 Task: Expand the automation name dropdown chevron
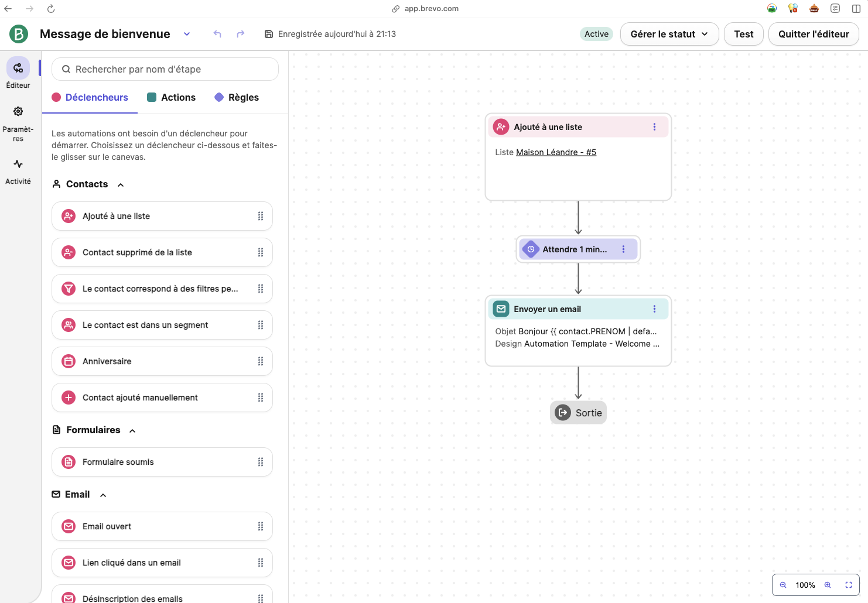point(187,34)
